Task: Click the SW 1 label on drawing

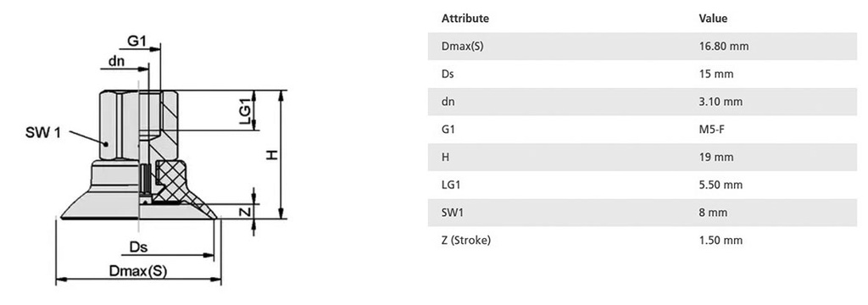Action: [x=42, y=133]
